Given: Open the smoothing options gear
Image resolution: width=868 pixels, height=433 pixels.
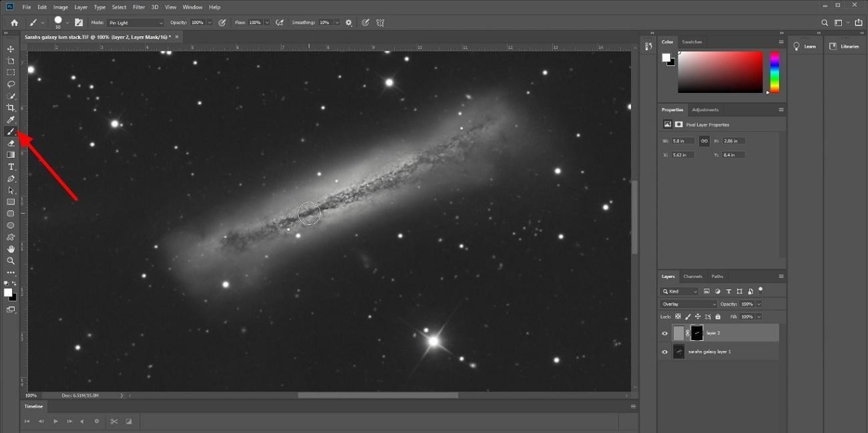Looking at the screenshot, I should 349,23.
